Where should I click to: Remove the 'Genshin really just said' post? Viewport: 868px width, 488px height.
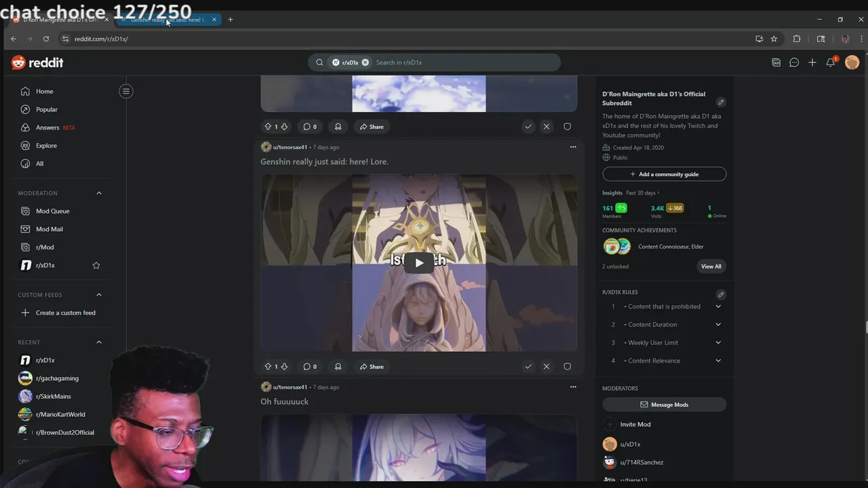point(547,367)
